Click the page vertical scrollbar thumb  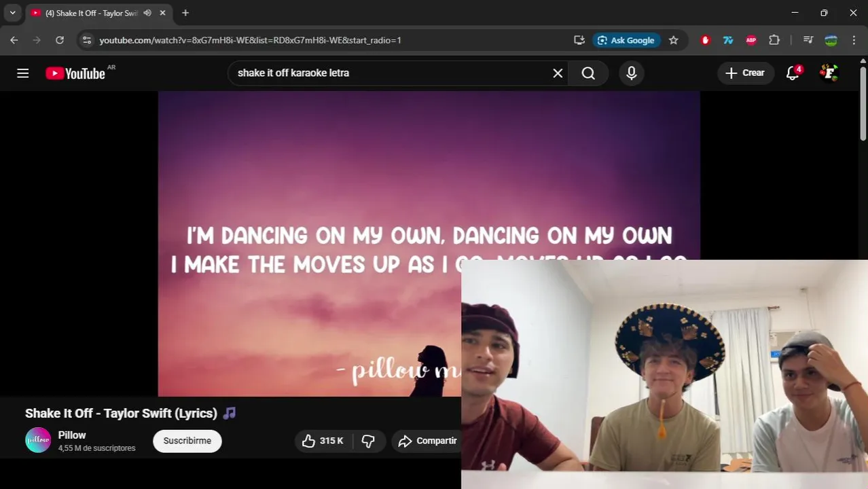[x=863, y=103]
